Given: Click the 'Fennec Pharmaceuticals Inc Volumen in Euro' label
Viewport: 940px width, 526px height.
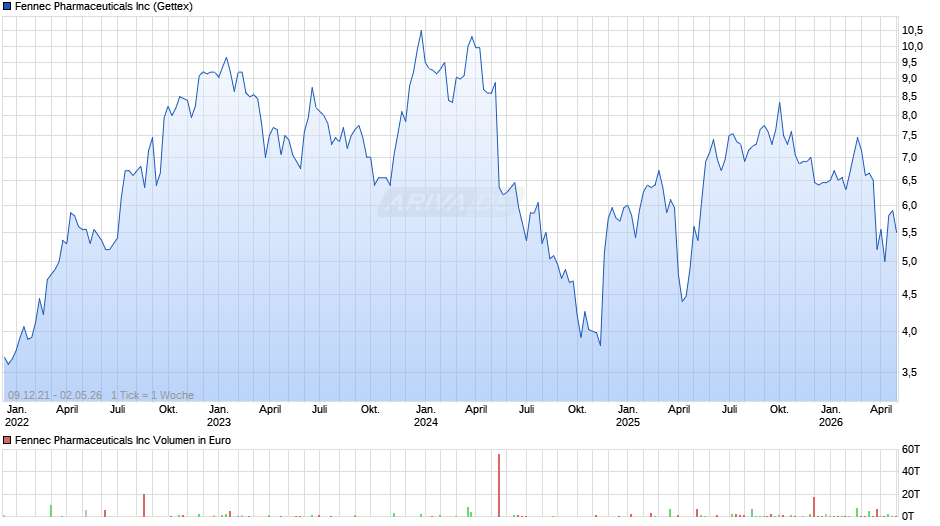Looking at the screenshot, I should tap(123, 440).
